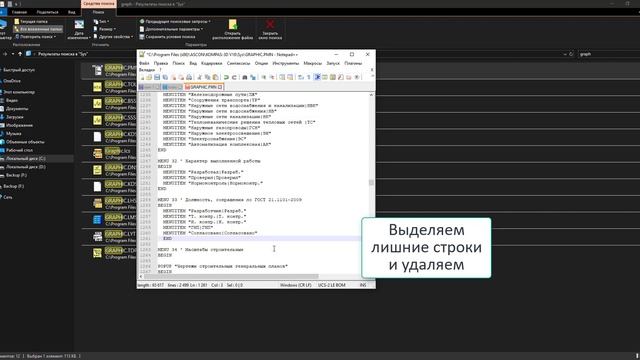This screenshot has height=360, width=640.
Task: Select 'OneDrive' in Explorer sidebar
Action: [12, 81]
